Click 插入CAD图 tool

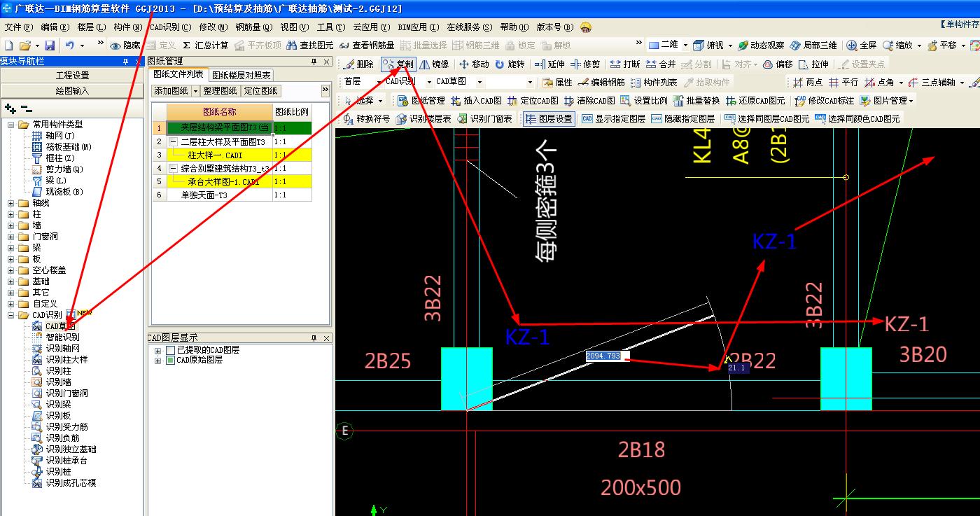coord(476,101)
